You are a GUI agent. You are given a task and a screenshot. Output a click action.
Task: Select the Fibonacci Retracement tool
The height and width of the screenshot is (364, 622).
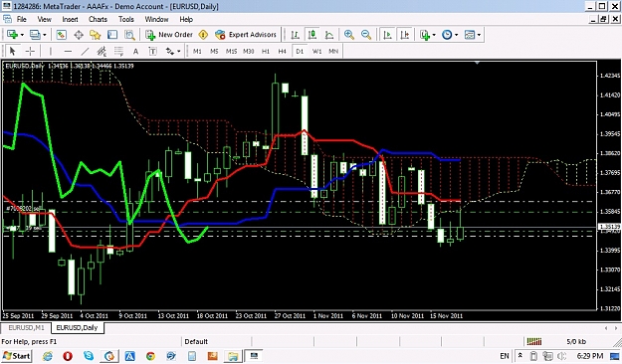point(118,51)
